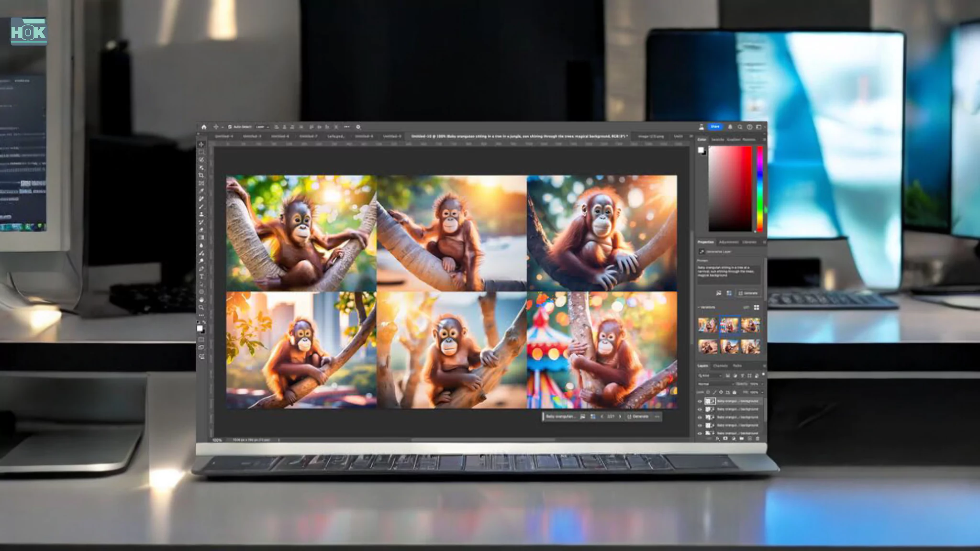The height and width of the screenshot is (551, 980).
Task: Open options bar gear settings
Action: (358, 127)
